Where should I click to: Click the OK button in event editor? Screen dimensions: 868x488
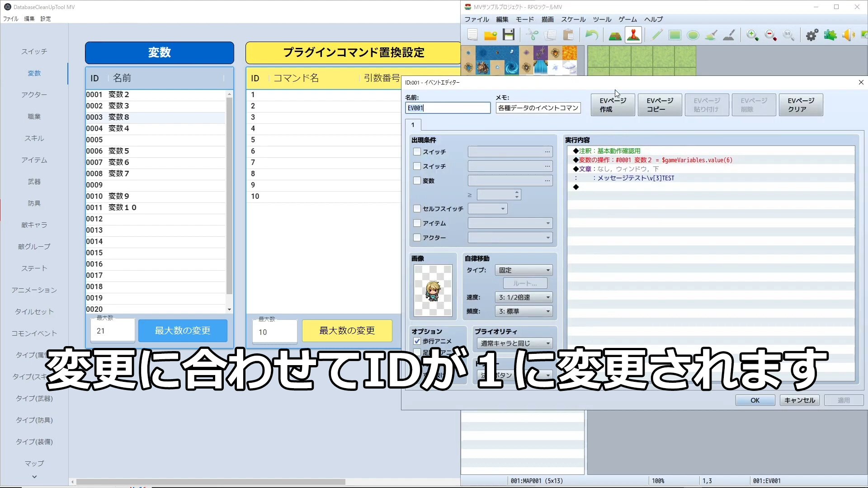tap(755, 400)
